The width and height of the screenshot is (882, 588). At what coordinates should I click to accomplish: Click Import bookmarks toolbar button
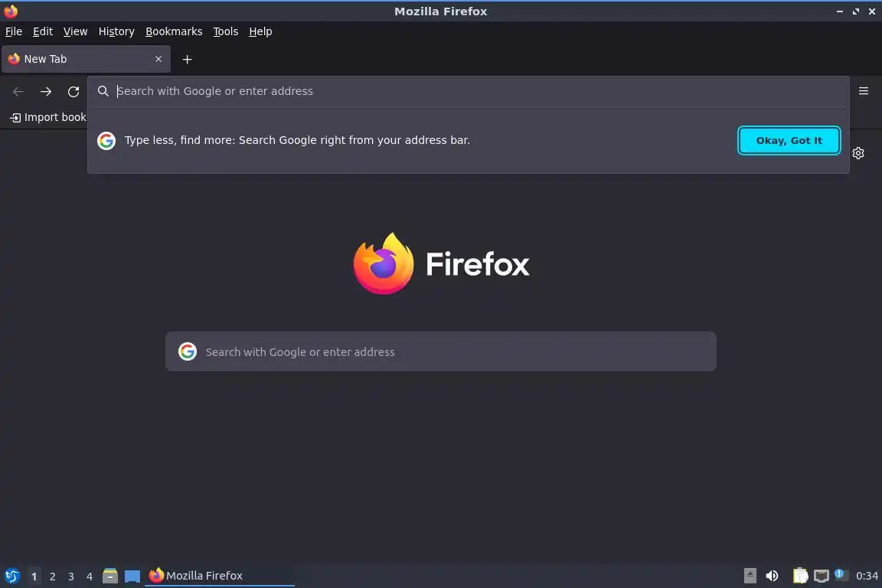click(x=48, y=117)
